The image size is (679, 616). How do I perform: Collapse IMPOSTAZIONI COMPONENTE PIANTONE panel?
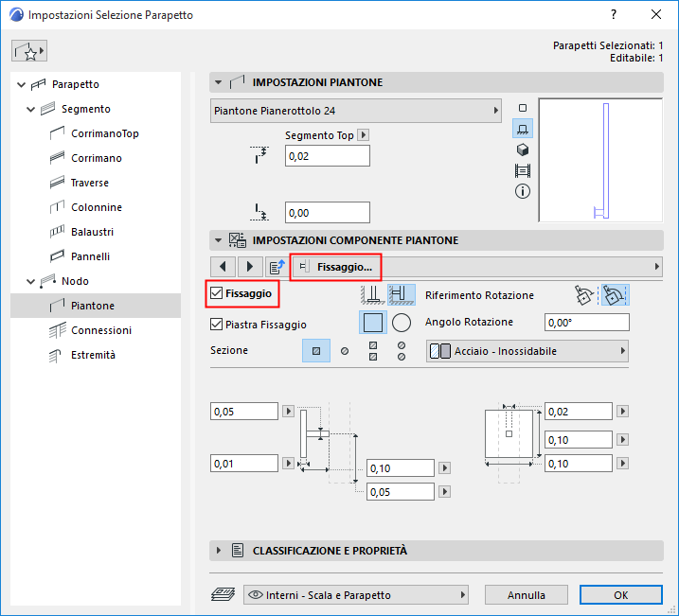pyautogui.click(x=218, y=240)
